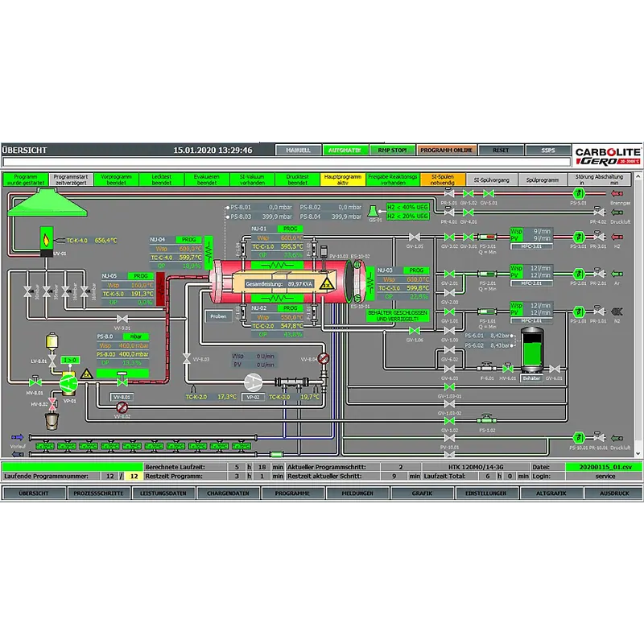
Task: Toggle NU-04 PROG mode indicator
Action: (x=189, y=239)
